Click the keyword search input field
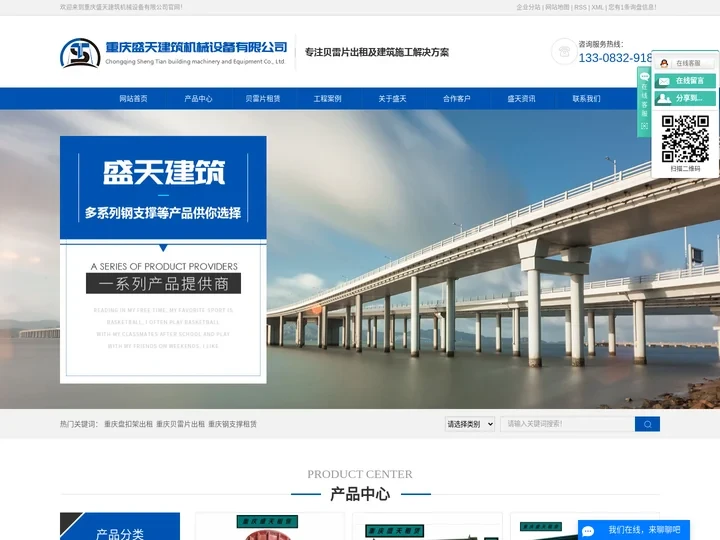The height and width of the screenshot is (540, 720). click(x=568, y=424)
